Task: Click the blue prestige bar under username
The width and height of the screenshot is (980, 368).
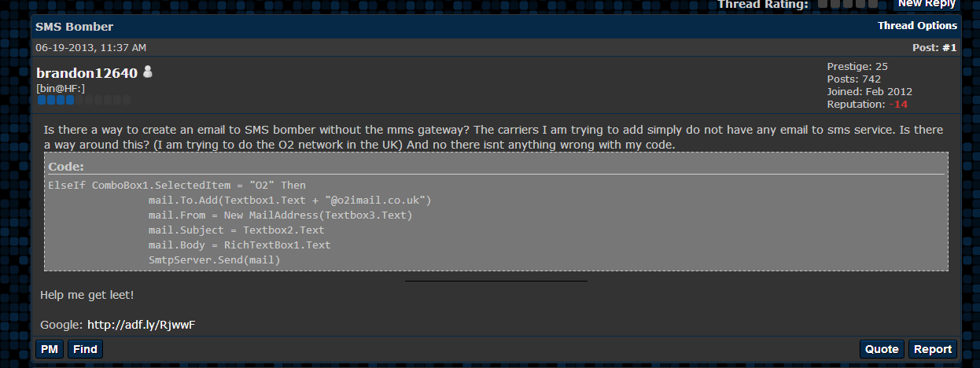Action: (x=83, y=100)
